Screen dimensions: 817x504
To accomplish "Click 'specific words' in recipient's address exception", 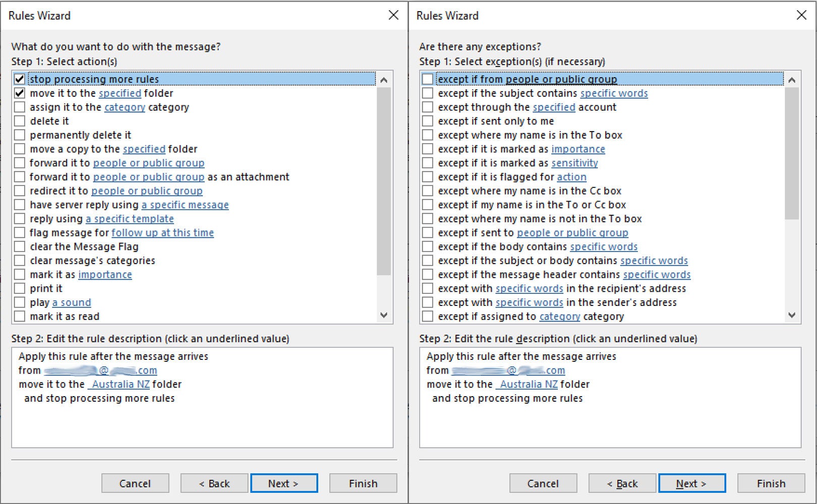I will 530,288.
